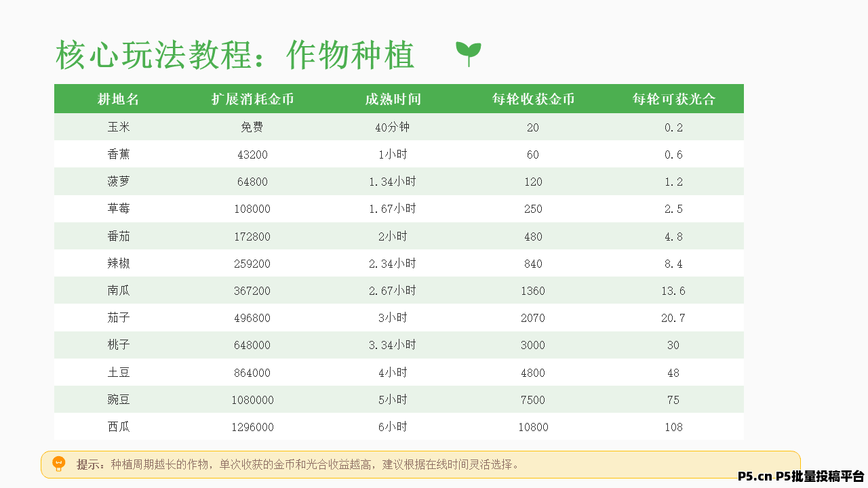This screenshot has height=488, width=868.
Task: Select the 扩展消耗金币 column header
Action: 253,99
